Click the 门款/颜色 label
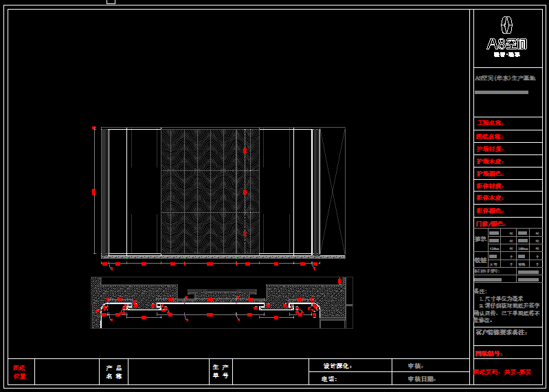Screen dimensions: 549x392 point(491,223)
